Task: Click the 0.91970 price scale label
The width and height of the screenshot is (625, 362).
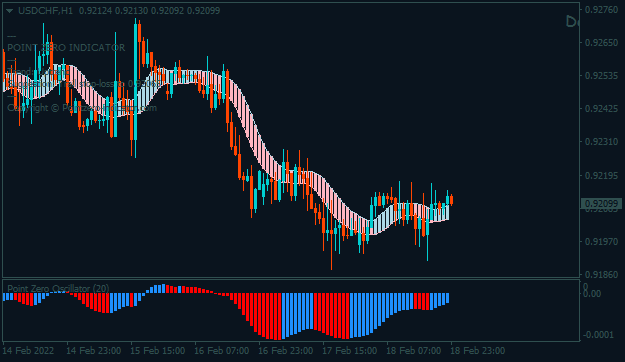Action: tap(601, 242)
